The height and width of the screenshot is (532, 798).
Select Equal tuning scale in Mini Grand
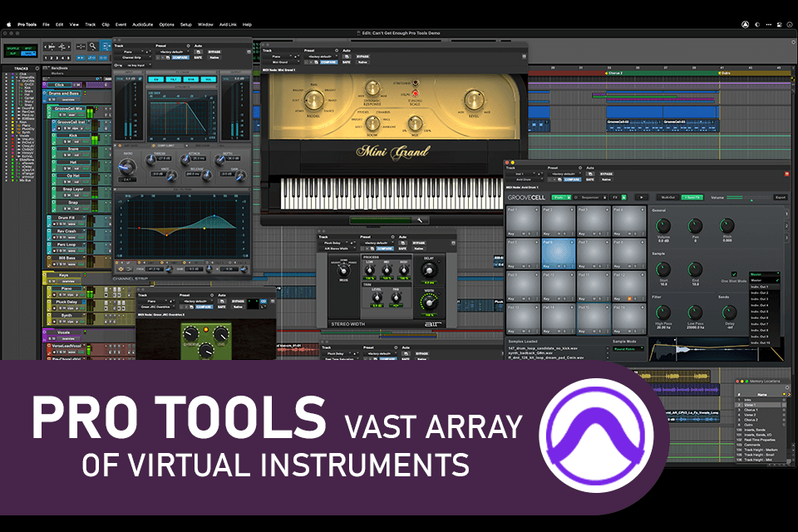pyautogui.click(x=416, y=94)
